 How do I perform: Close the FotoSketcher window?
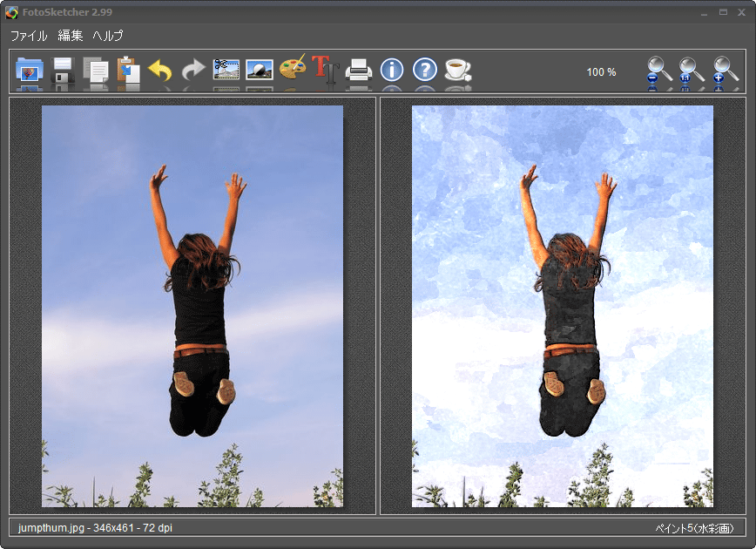pyautogui.click(x=741, y=12)
